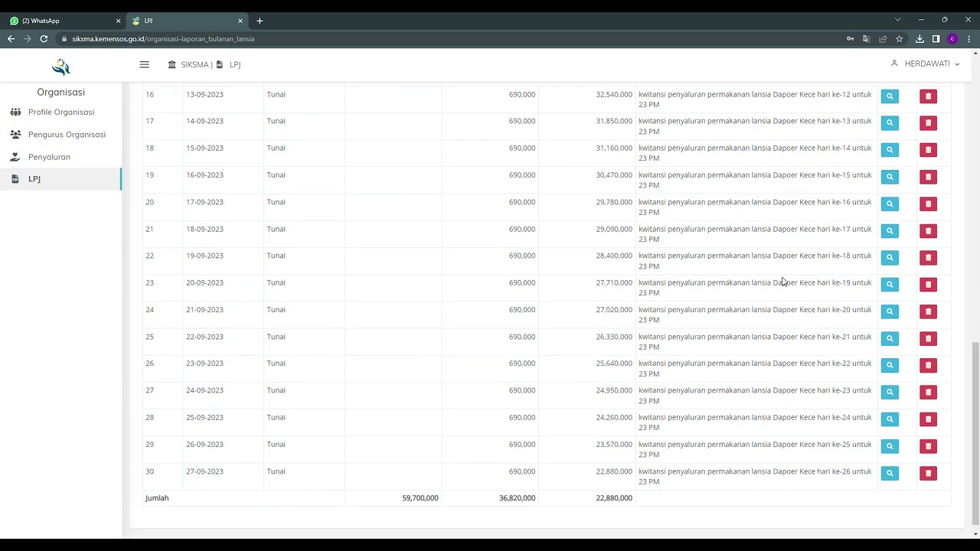Delete row 19 dated 16-09-2023
Screen dimensions: 980x551
coord(928,177)
